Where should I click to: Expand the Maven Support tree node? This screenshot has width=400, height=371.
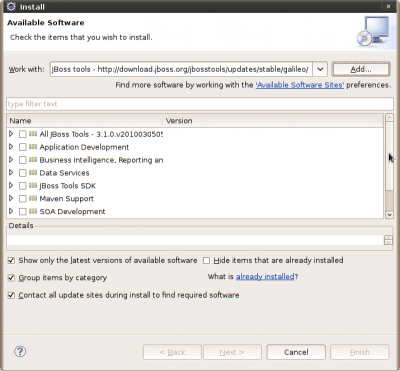(x=11, y=198)
